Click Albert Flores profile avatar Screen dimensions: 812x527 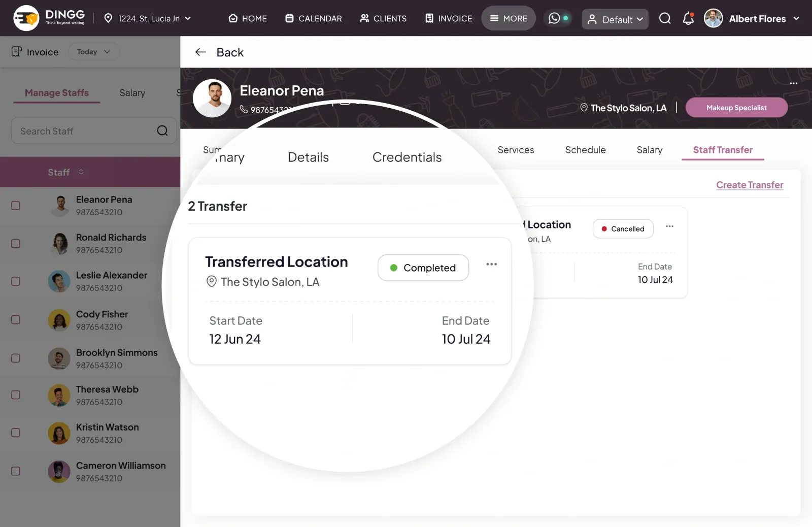point(713,19)
